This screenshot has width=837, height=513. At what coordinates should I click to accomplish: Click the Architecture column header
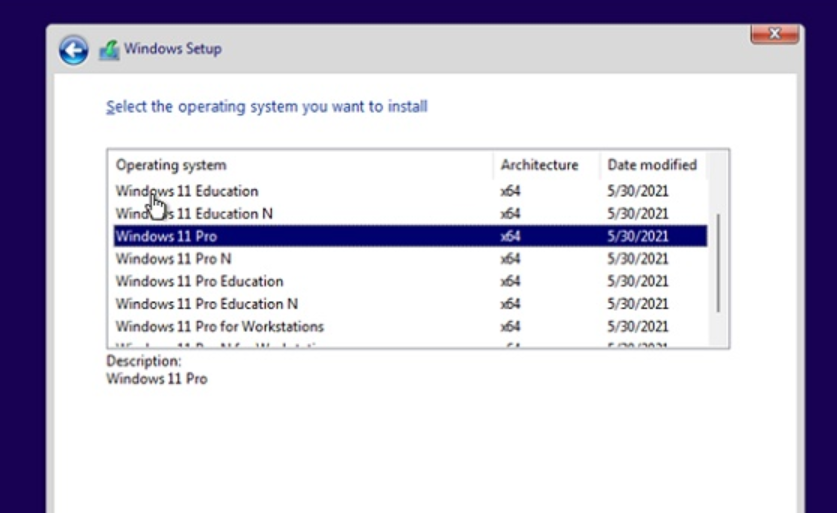pos(539,165)
